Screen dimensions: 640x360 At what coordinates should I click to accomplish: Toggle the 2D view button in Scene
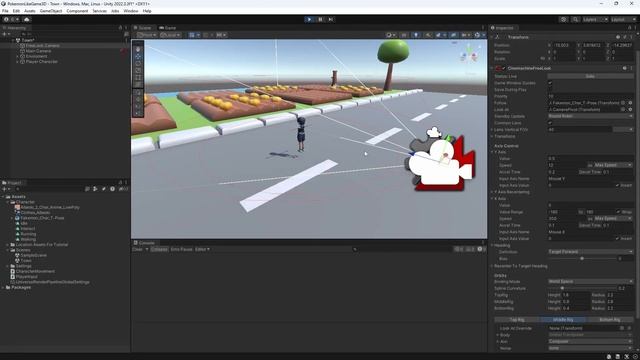[404, 35]
